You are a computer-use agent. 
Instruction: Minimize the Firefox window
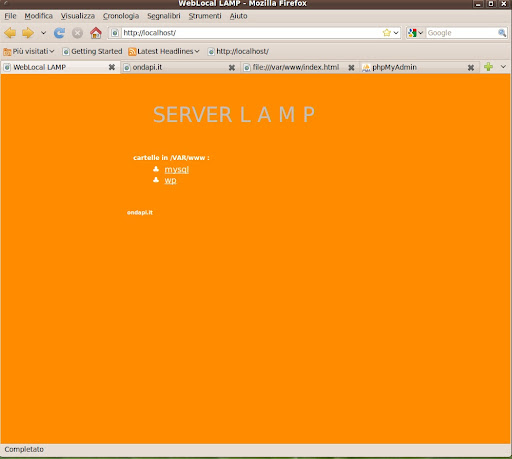(479, 4)
